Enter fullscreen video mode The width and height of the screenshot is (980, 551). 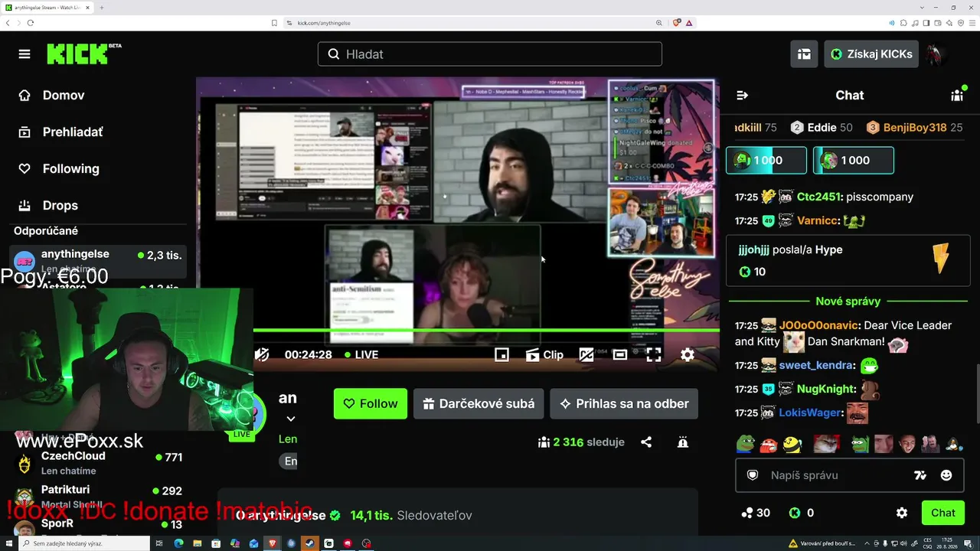[654, 354]
